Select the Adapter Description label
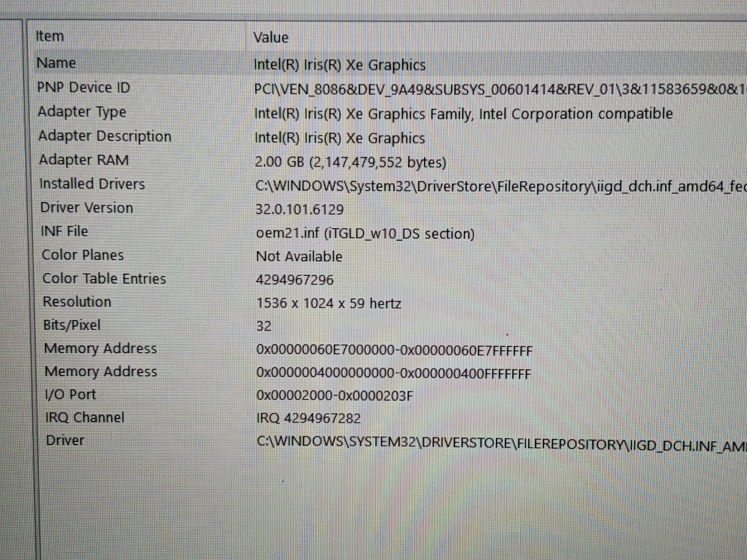Image resolution: width=747 pixels, height=560 pixels. [105, 136]
